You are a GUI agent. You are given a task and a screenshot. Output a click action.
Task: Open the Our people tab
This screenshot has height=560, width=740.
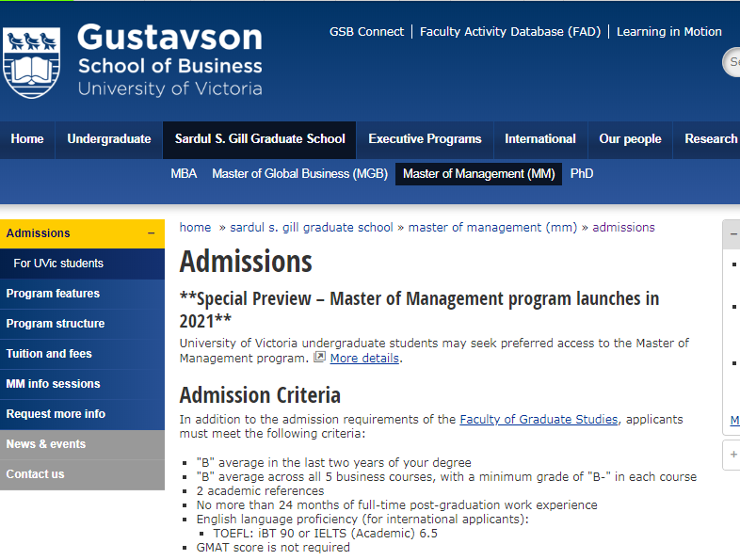tap(630, 139)
